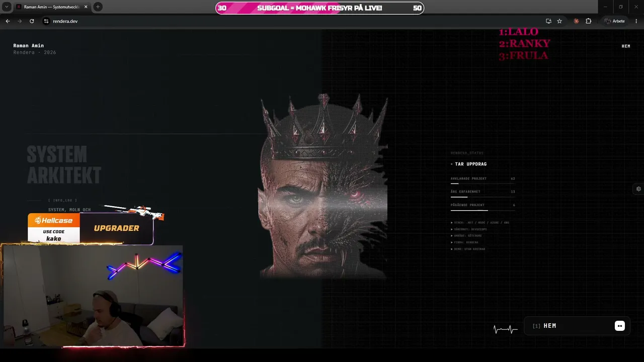Click the Rendera · 2026 subtitle
Image resolution: width=644 pixels, height=362 pixels.
pyautogui.click(x=35, y=53)
